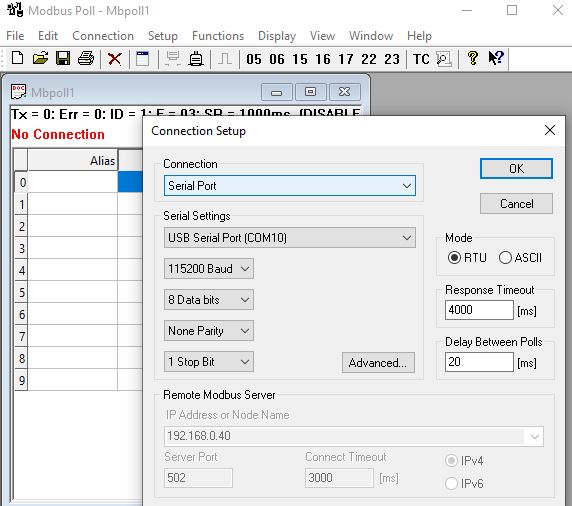572x506 pixels.
Task: Open the Setup menu
Action: click(163, 36)
